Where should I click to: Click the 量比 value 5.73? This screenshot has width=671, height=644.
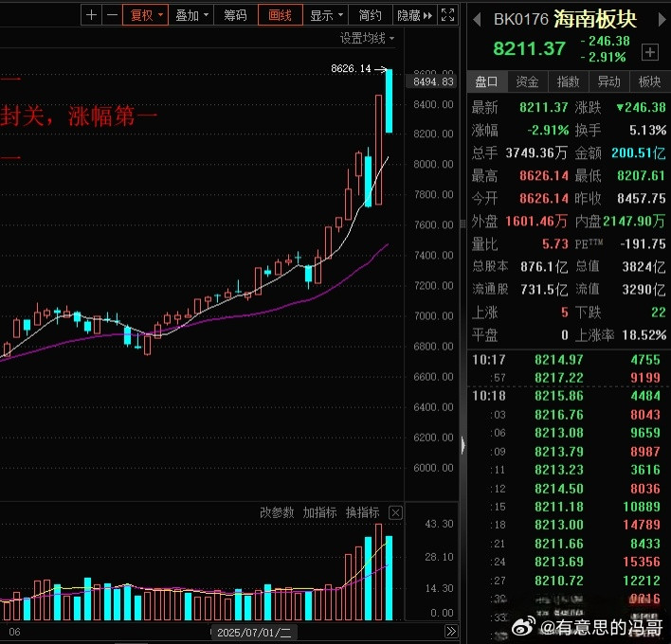pos(555,243)
